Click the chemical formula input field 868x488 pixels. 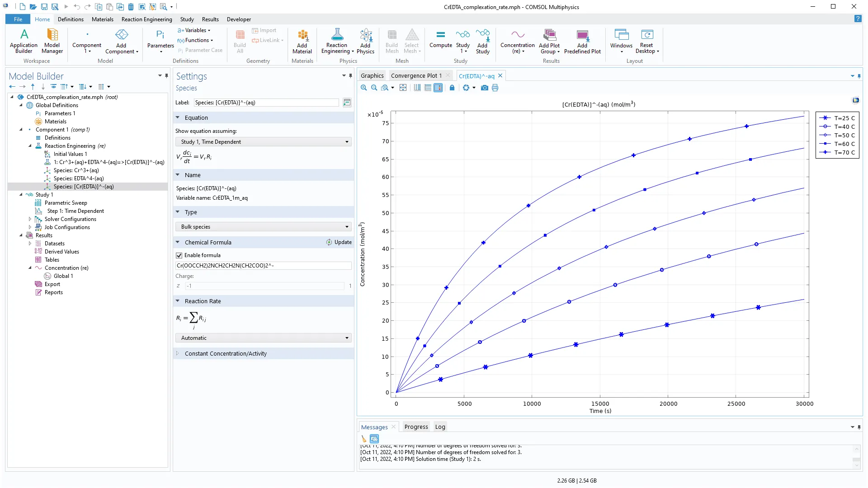coord(263,266)
